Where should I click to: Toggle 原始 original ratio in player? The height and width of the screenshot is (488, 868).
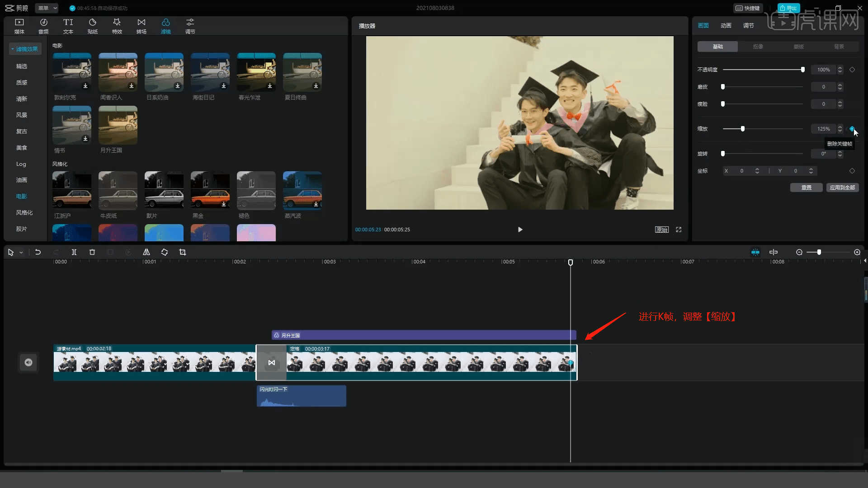pyautogui.click(x=662, y=230)
